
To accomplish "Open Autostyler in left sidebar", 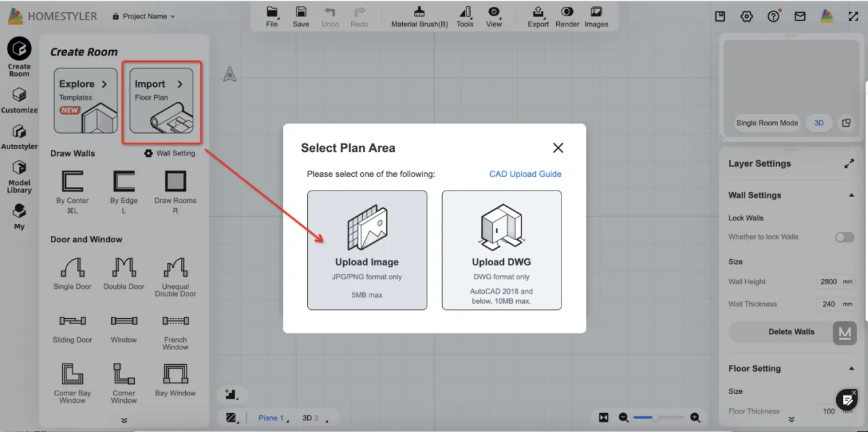I will (19, 132).
